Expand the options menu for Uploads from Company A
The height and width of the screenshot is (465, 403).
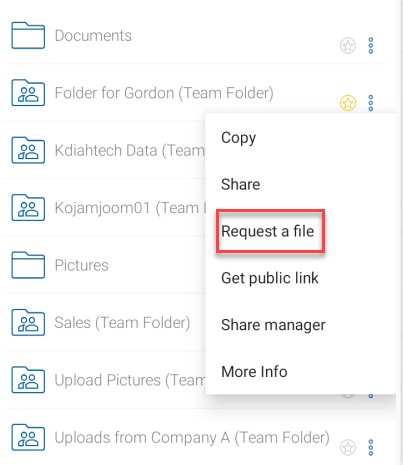371,448
